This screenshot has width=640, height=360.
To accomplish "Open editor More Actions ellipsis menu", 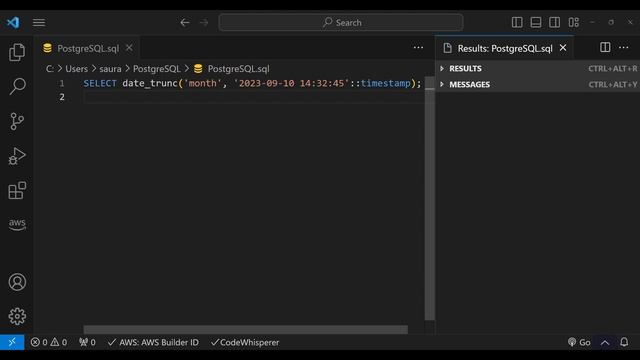I will 418,48.
